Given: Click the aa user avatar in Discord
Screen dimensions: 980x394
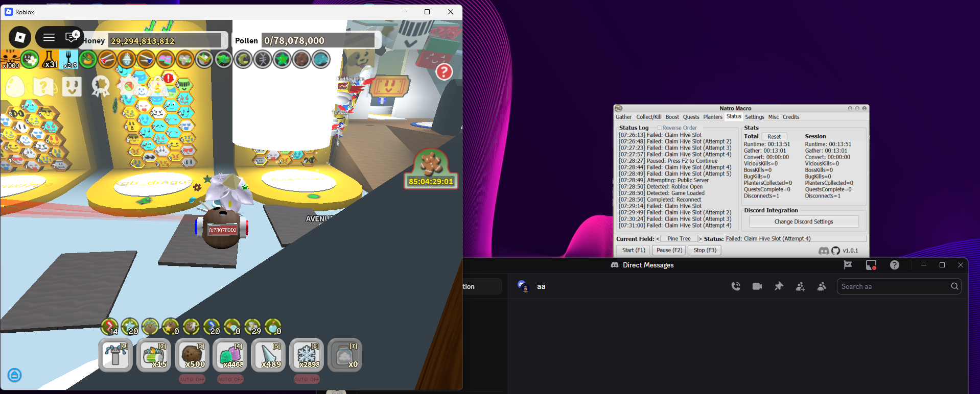Looking at the screenshot, I should [523, 286].
